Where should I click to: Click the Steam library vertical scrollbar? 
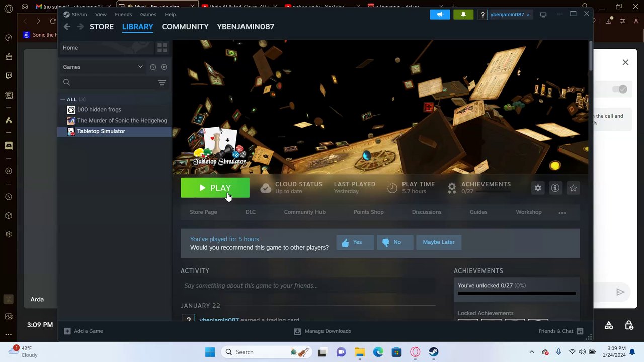pyautogui.click(x=590, y=56)
